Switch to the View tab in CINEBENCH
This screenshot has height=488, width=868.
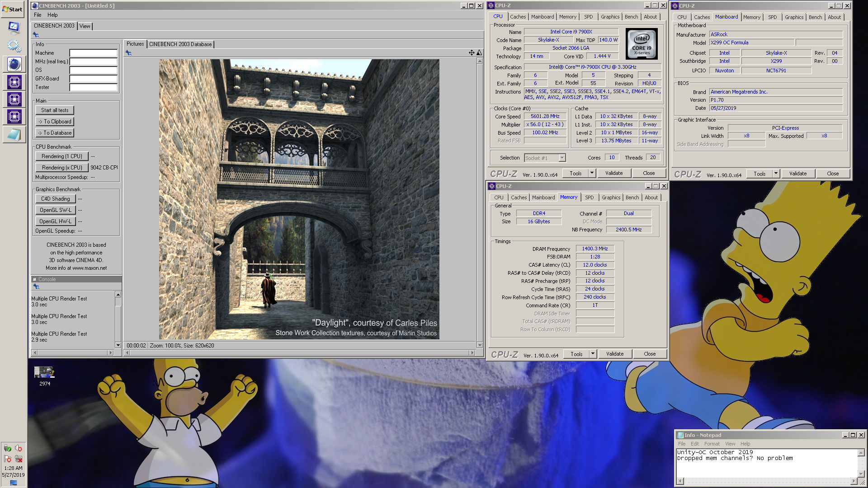(x=85, y=26)
